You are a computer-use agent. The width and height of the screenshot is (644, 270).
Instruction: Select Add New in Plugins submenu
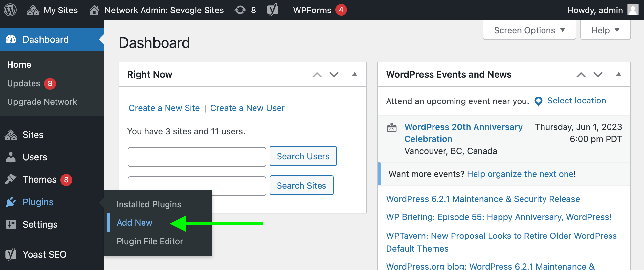point(134,223)
